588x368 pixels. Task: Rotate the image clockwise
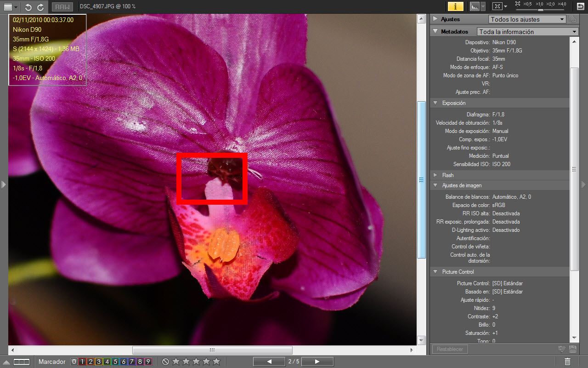point(40,7)
